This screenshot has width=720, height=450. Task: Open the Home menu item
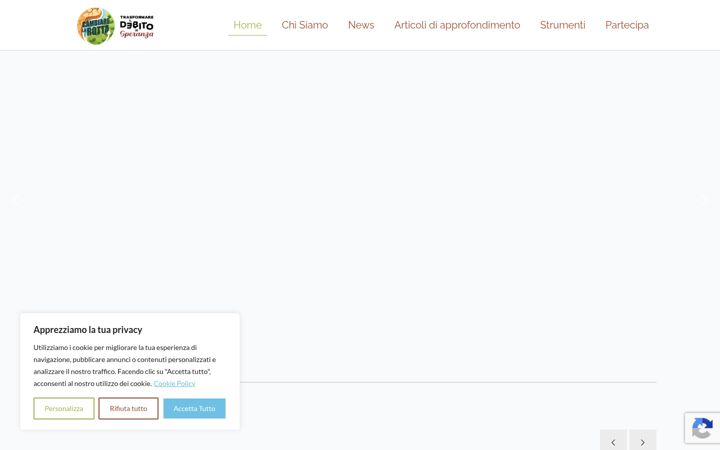click(x=248, y=25)
